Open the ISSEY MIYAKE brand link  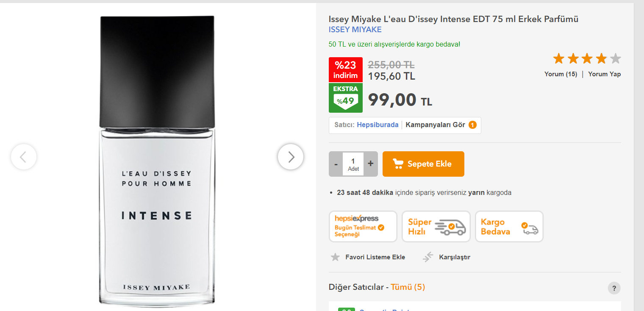pyautogui.click(x=355, y=30)
